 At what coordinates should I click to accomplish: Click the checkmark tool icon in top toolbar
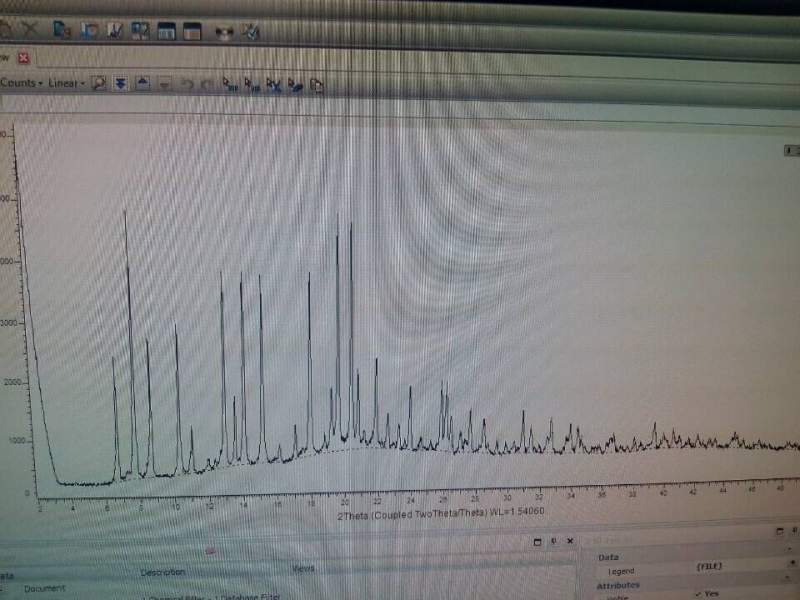[251, 32]
